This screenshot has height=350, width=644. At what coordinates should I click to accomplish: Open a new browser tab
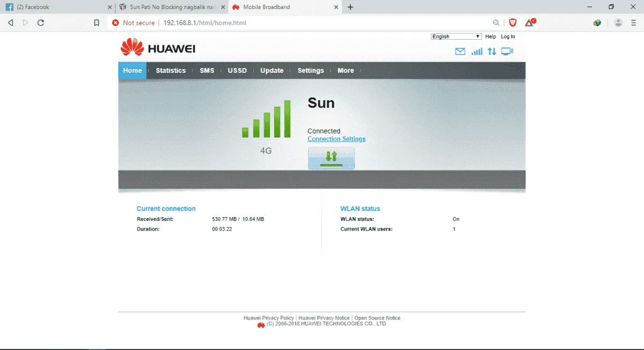tap(350, 7)
